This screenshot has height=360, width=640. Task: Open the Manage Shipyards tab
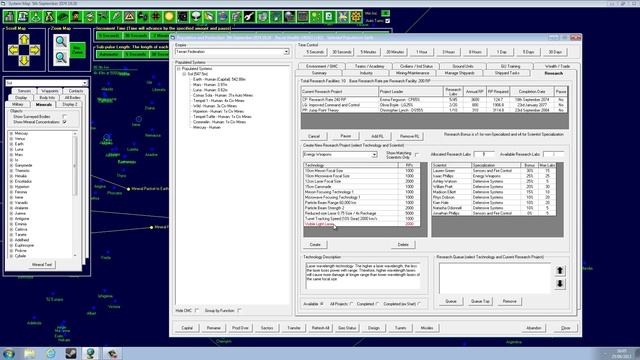click(459, 73)
